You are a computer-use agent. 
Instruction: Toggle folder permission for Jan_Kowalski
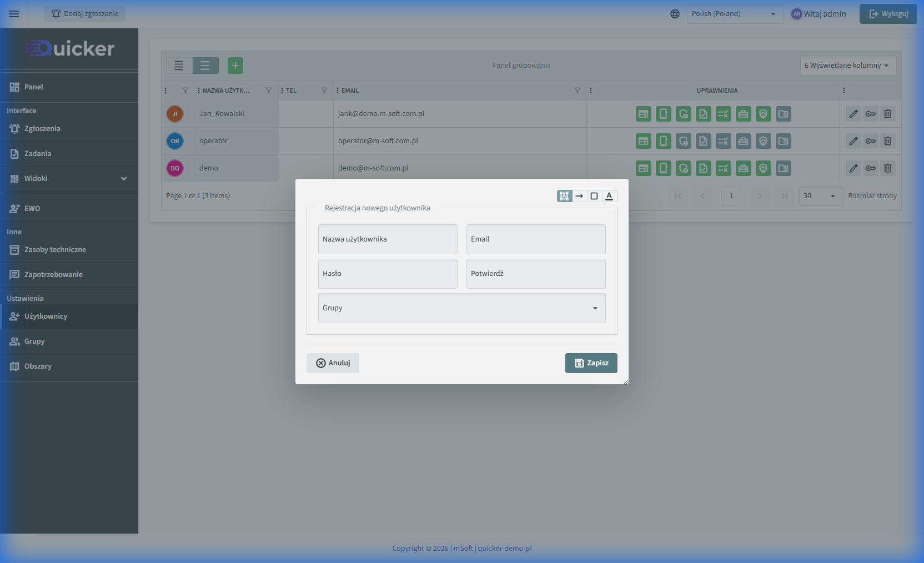pos(783,114)
